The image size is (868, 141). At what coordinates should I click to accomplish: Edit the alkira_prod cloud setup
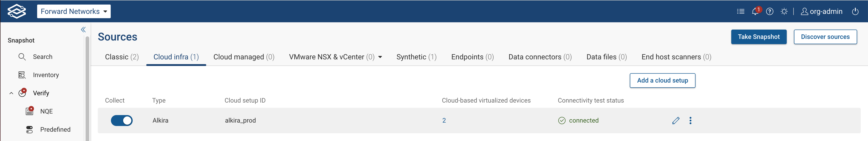(x=676, y=120)
